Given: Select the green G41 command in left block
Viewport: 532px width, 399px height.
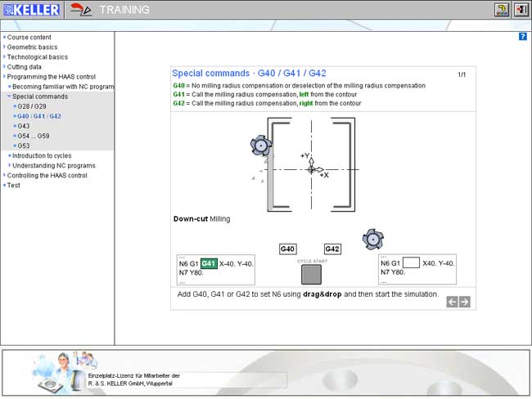Looking at the screenshot, I should click(x=209, y=263).
